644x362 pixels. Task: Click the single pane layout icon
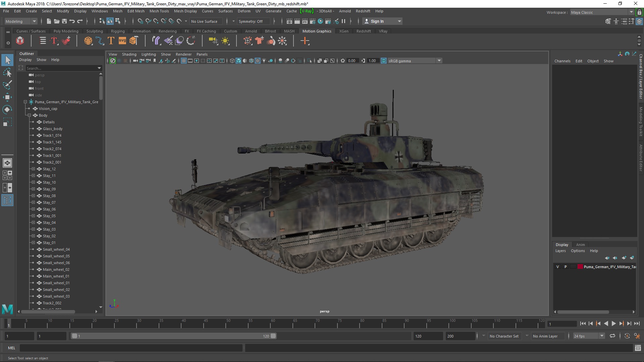[7, 163]
